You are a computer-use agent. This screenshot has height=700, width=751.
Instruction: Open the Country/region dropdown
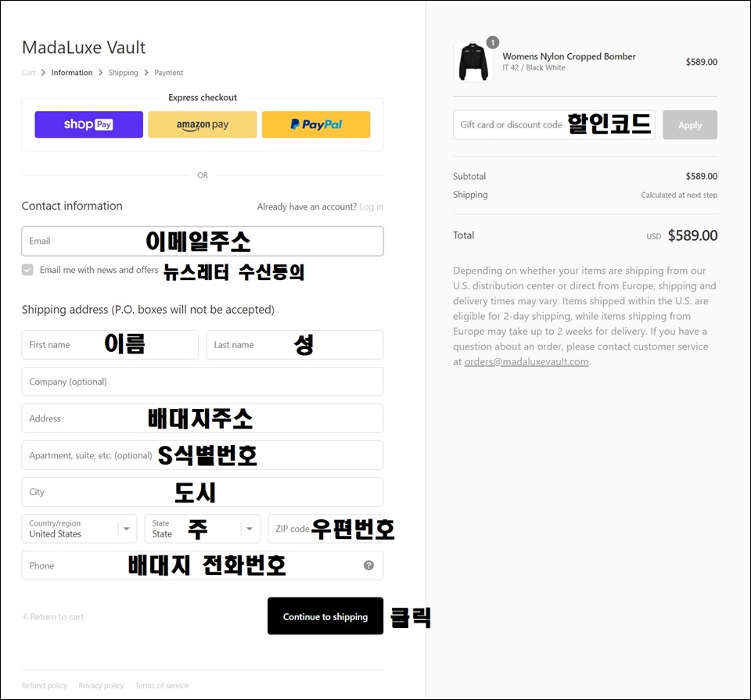(x=79, y=529)
